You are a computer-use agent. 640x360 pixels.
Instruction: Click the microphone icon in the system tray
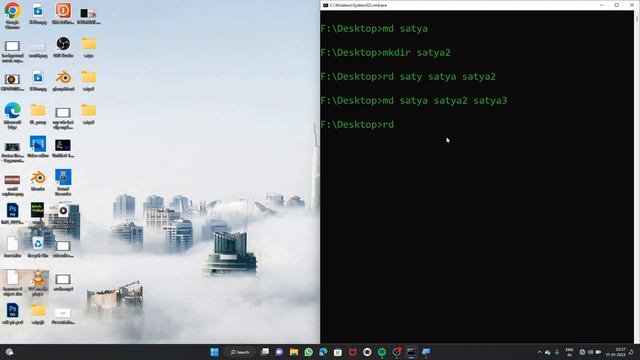tap(557, 352)
